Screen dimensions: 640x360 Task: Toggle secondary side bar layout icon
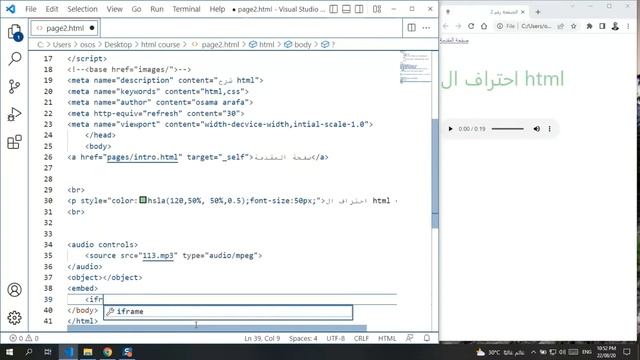pyautogui.click(x=359, y=9)
